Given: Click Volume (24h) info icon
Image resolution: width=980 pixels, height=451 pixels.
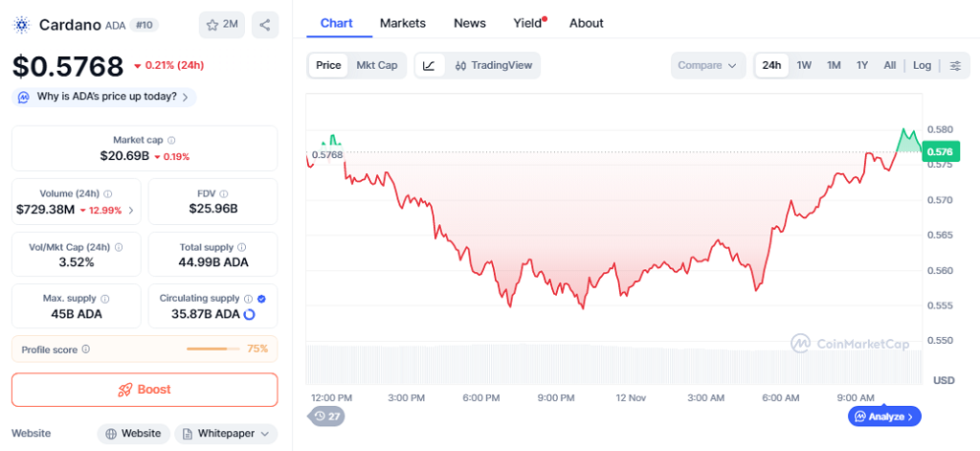Looking at the screenshot, I should pos(107,194).
